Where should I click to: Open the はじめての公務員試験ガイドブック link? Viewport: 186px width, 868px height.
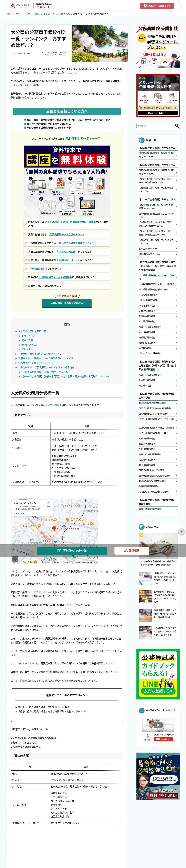click(x=78, y=243)
